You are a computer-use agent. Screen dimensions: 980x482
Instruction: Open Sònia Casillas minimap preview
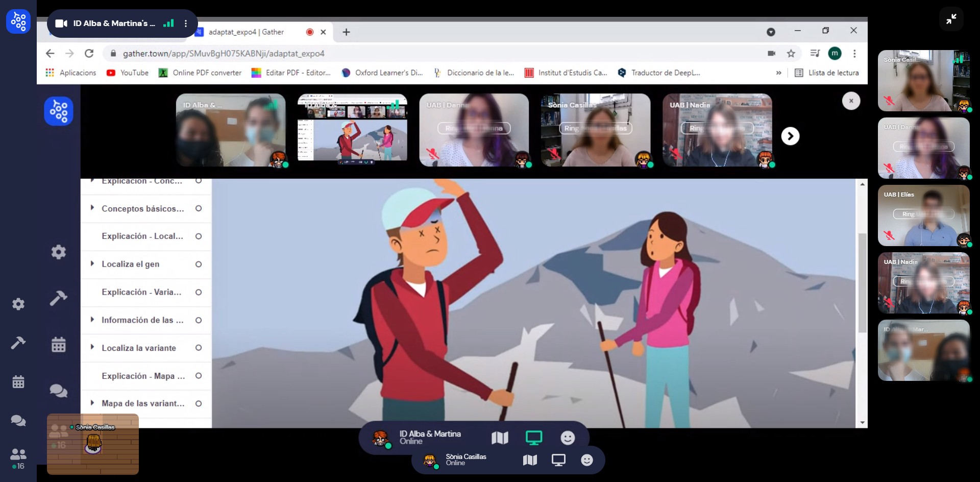93,444
